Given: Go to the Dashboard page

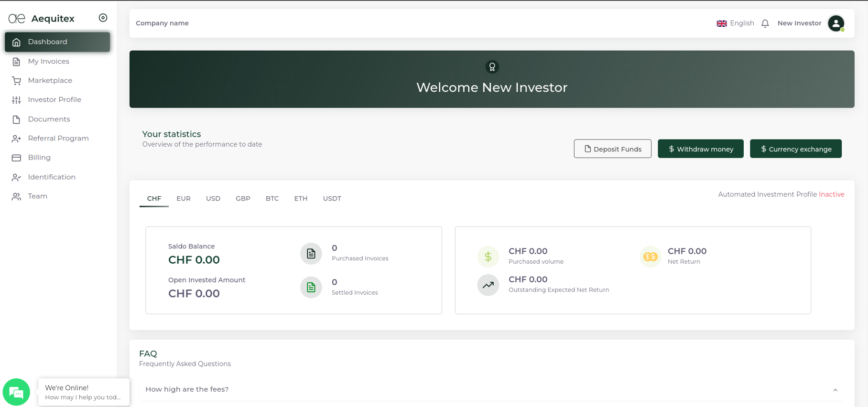Looking at the screenshot, I should 57,42.
